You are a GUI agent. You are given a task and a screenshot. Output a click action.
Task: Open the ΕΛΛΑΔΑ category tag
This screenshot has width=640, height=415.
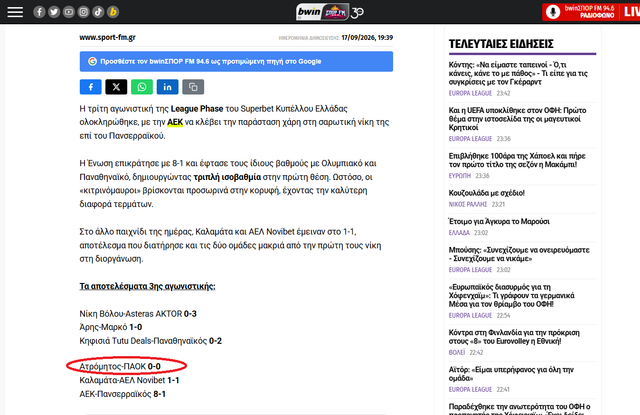pos(459,233)
